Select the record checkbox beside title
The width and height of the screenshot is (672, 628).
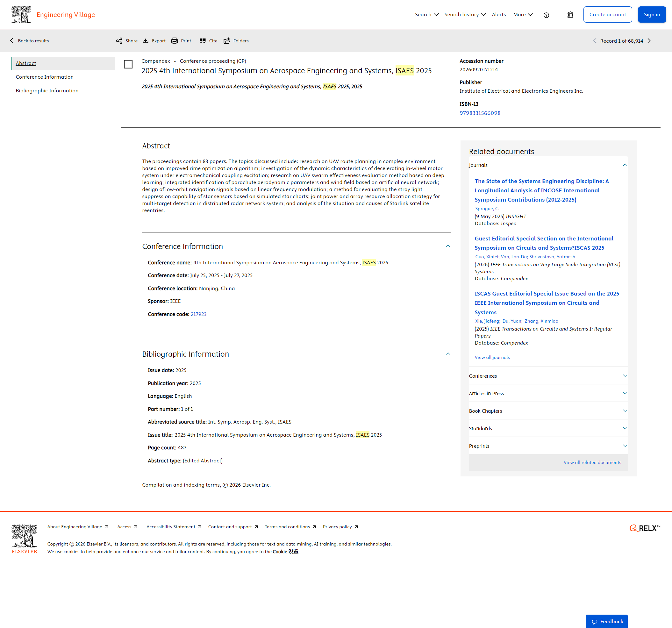click(128, 64)
